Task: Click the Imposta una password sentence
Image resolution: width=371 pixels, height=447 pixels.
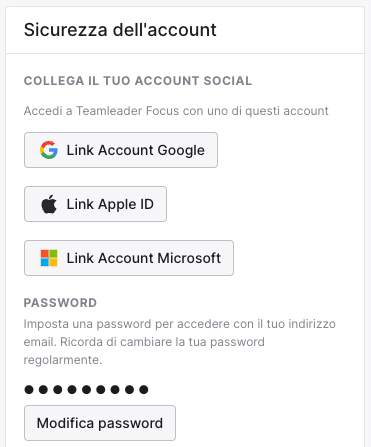Action: pyautogui.click(x=179, y=333)
